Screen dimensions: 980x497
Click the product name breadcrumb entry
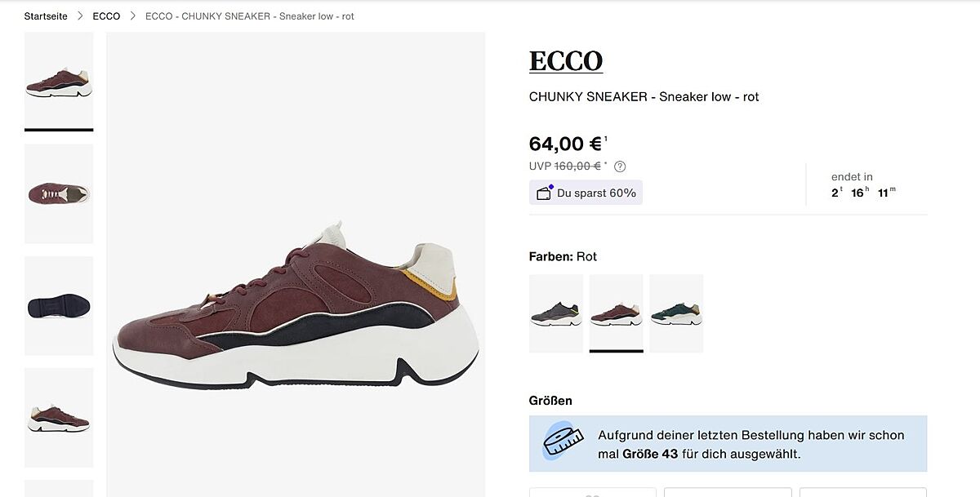pyautogui.click(x=249, y=16)
